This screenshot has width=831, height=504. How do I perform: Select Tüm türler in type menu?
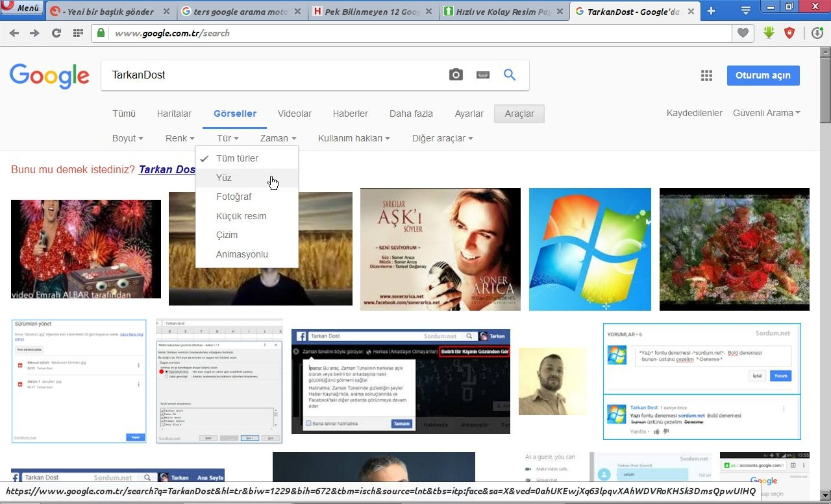point(247,158)
